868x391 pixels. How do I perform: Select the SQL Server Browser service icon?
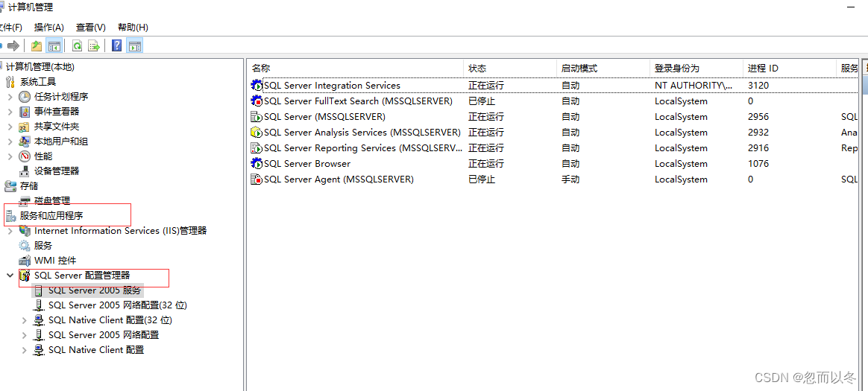tap(257, 164)
